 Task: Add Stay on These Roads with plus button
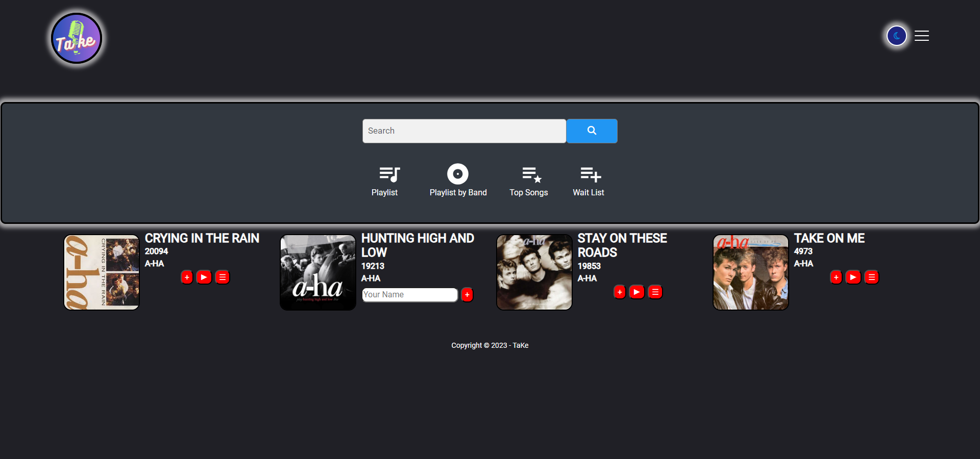620,292
